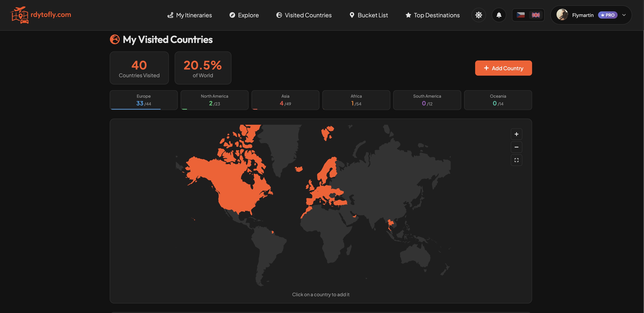Switch language to Czech flag
The height and width of the screenshot is (313, 644).
pyautogui.click(x=521, y=15)
